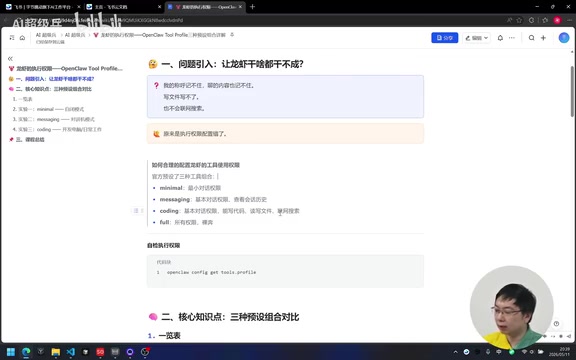Click heading '一、问题引入:让龙虾干啥都干不成?'
Image resolution: width=576 pixels, height=360 pixels.
(x=232, y=64)
